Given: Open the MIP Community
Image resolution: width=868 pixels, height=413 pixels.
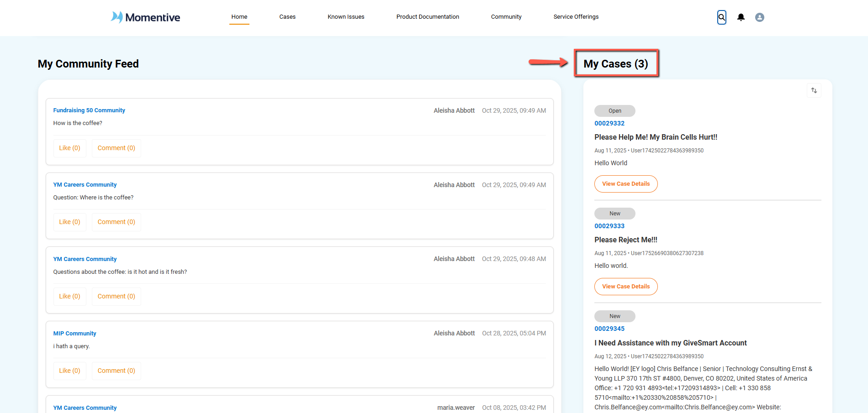Looking at the screenshot, I should 74,333.
